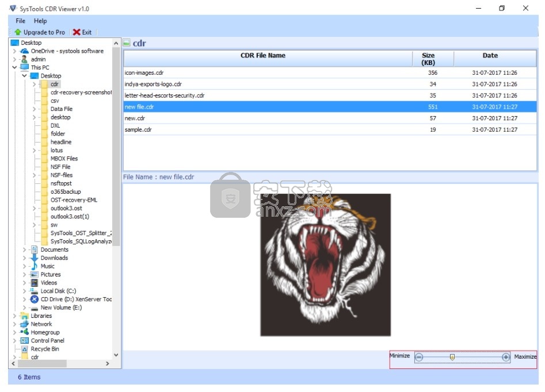The height and width of the screenshot is (392, 545).
Task: Click the Documents folder icon
Action: 34,249
